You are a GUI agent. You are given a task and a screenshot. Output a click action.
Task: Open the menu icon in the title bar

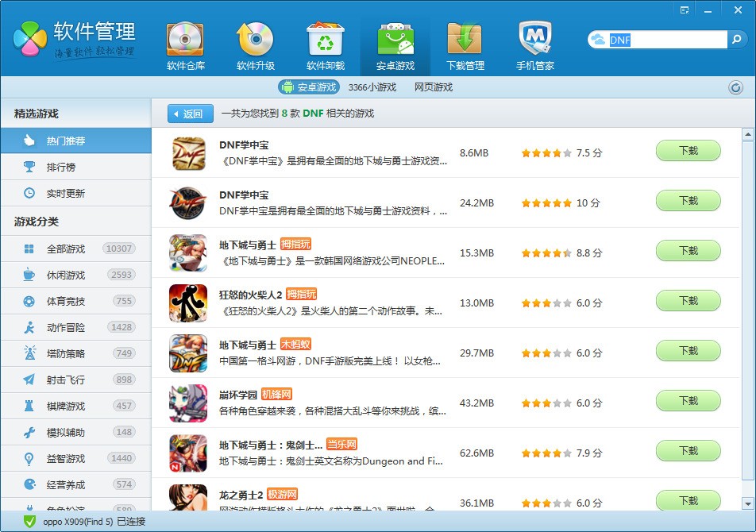pyautogui.click(x=685, y=10)
